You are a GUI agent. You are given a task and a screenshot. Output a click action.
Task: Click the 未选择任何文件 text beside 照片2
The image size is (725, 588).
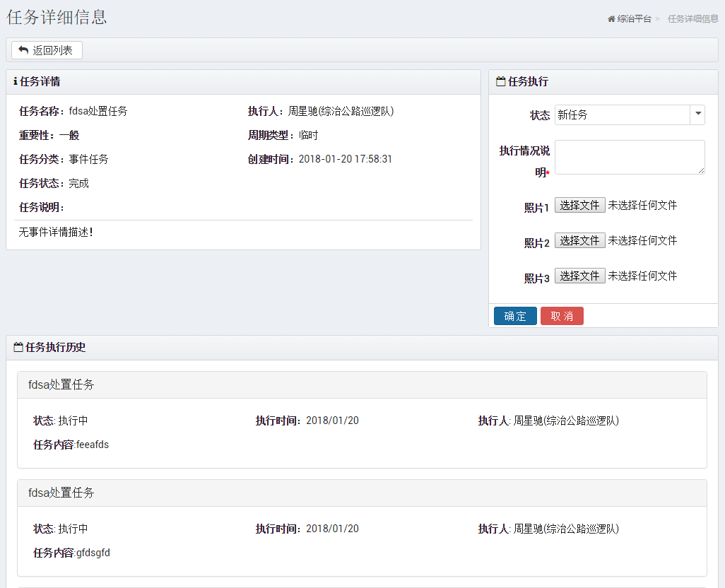pos(642,240)
